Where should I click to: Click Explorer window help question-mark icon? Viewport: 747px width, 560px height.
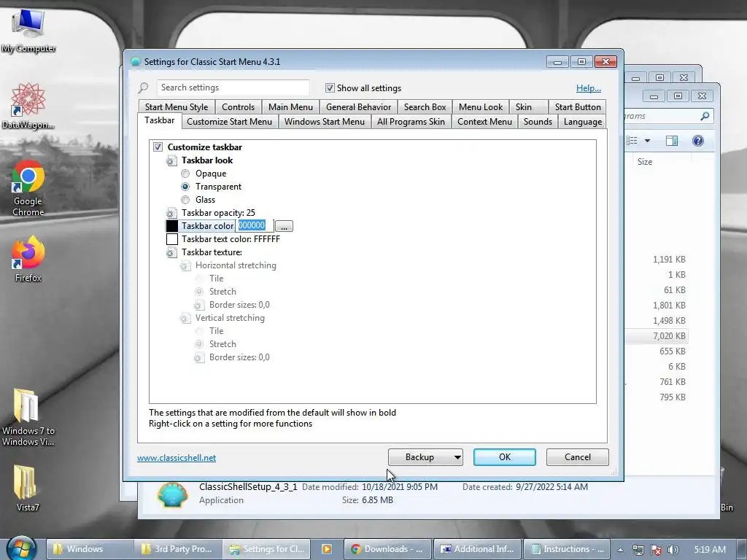pyautogui.click(x=698, y=141)
